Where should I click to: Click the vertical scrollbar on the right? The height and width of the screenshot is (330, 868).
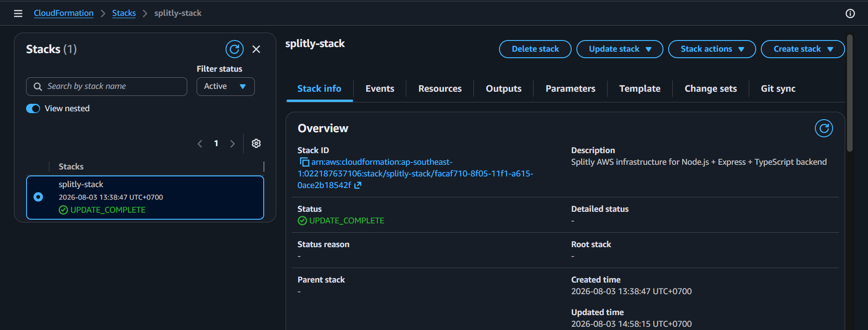tap(850, 93)
